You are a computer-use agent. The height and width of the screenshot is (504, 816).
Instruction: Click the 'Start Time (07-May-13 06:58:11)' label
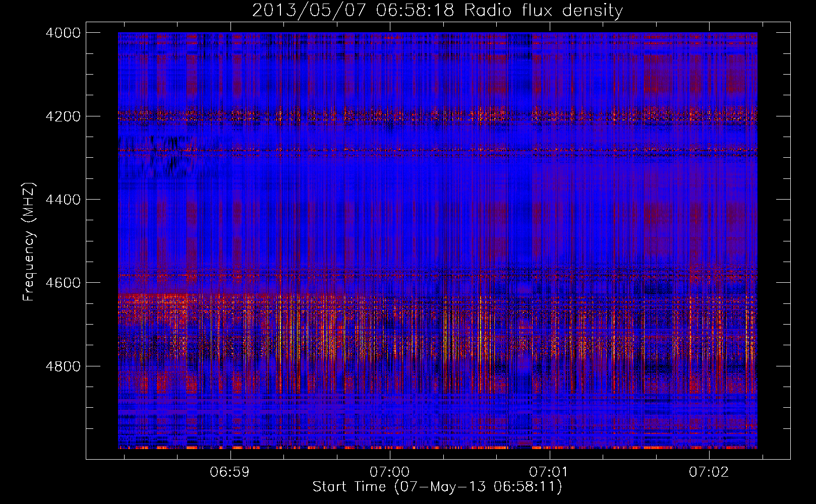[x=437, y=487]
